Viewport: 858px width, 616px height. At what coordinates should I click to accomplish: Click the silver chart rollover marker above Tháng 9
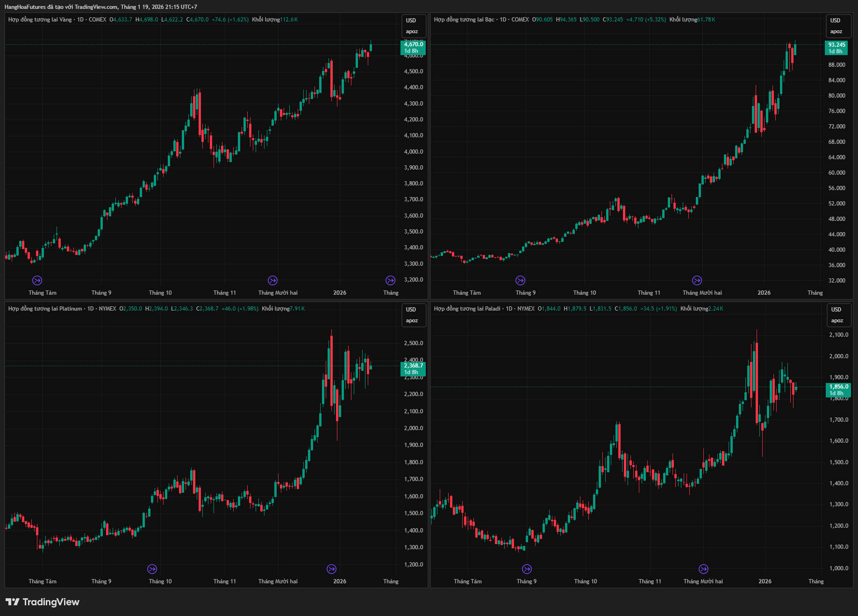click(520, 280)
